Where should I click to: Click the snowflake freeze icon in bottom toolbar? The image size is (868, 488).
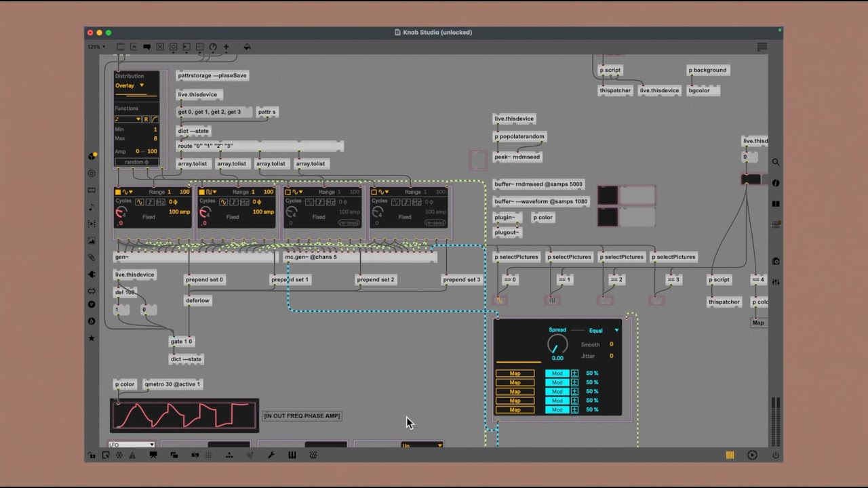[x=119, y=455]
